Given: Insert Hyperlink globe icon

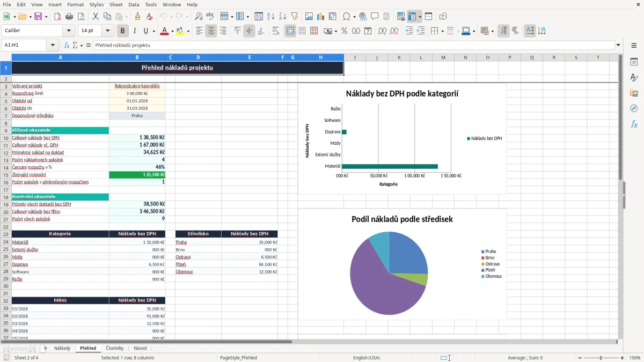Looking at the screenshot, I should point(363,17).
